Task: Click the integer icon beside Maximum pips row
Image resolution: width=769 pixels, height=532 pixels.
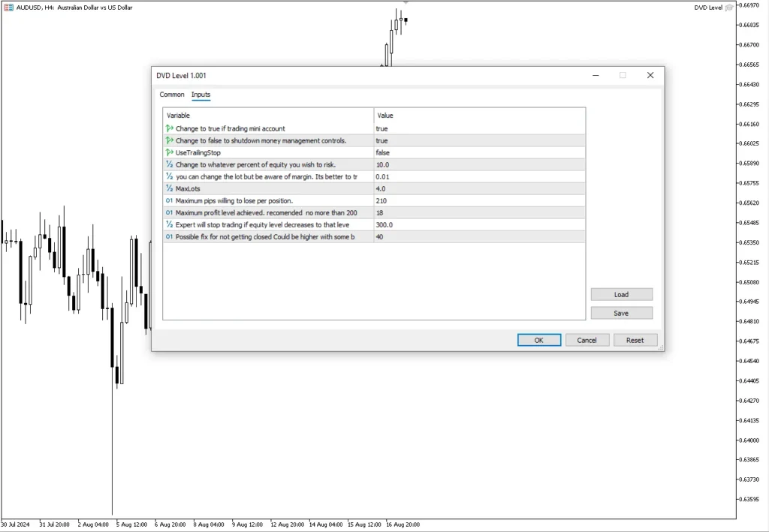Action: pos(169,200)
